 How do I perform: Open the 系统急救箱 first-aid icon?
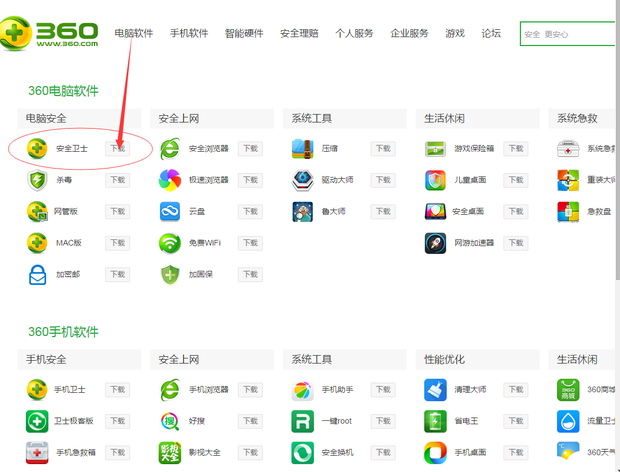click(568, 149)
